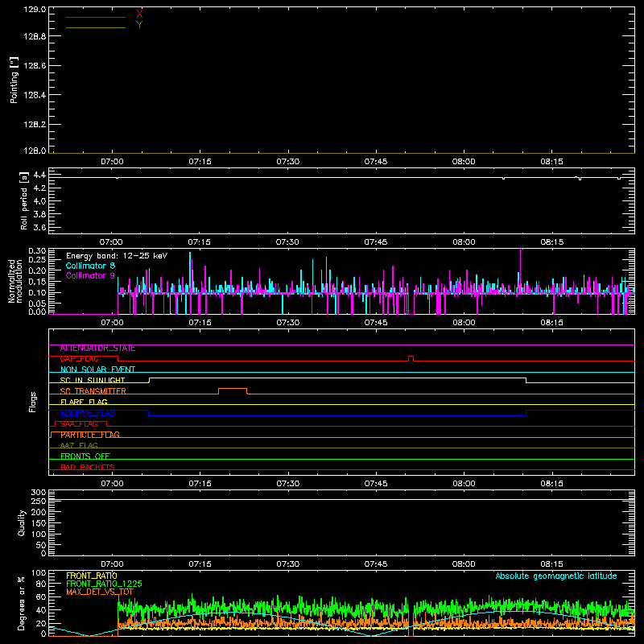Click the 80 tick on Degrees axis

(42, 584)
